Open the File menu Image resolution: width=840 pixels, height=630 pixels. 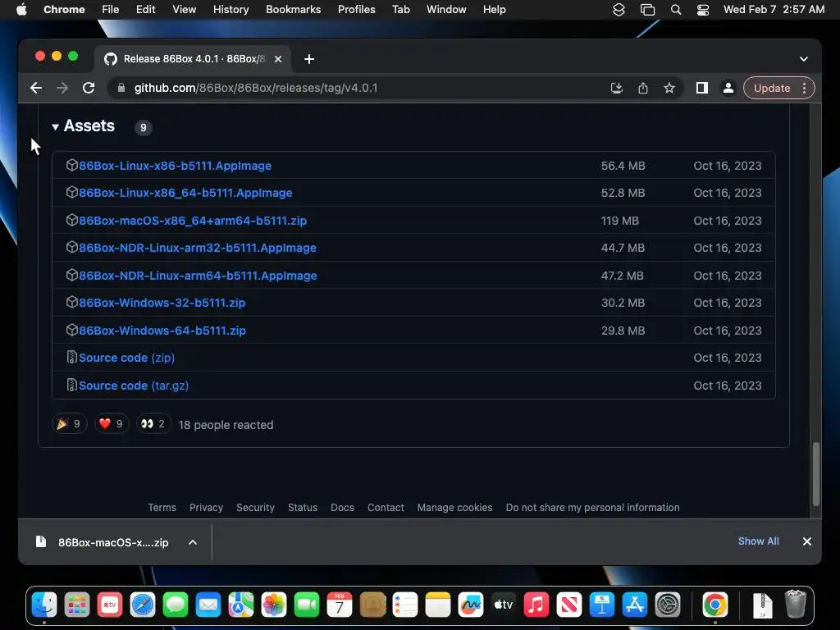tap(111, 10)
